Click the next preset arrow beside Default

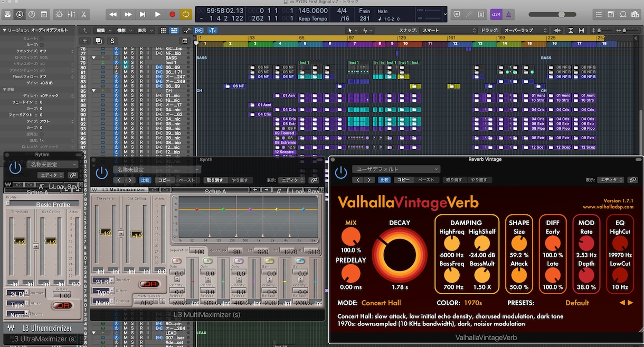[630, 303]
